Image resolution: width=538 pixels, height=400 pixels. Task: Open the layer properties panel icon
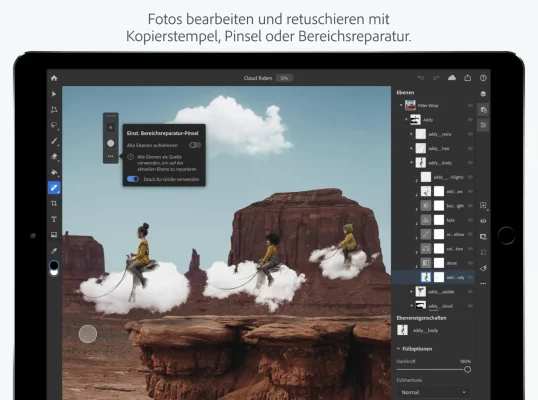click(483, 125)
